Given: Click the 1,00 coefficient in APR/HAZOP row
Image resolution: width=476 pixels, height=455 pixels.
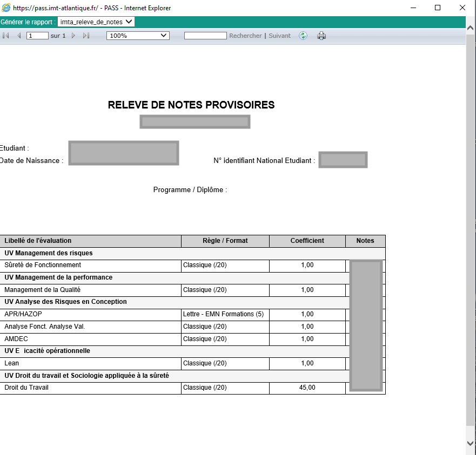Looking at the screenshot, I should [307, 314].
